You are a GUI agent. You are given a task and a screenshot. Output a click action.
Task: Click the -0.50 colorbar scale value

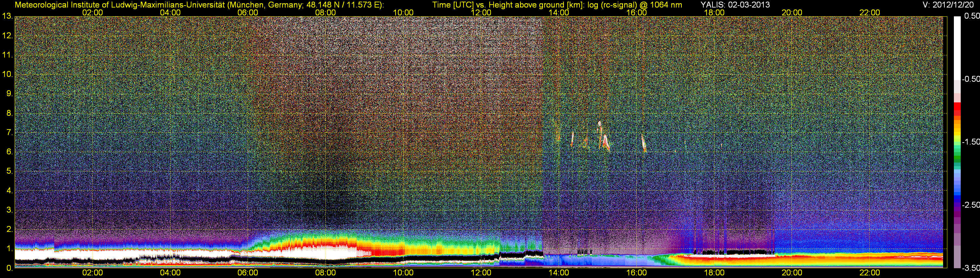point(971,79)
